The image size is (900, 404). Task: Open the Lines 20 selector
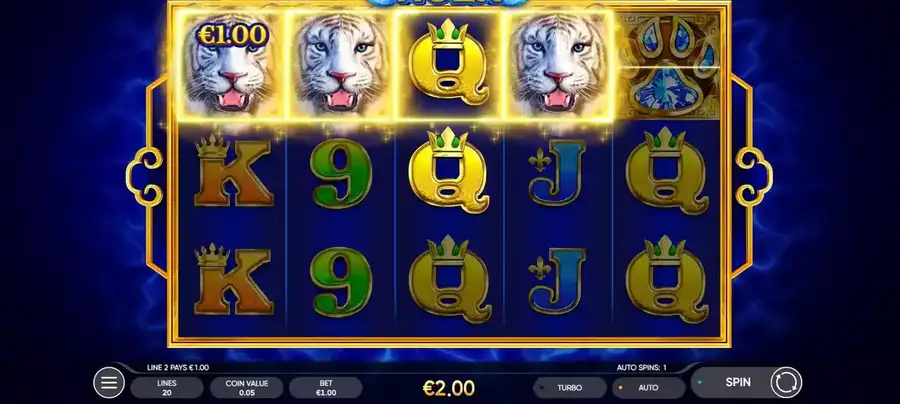[x=166, y=388]
